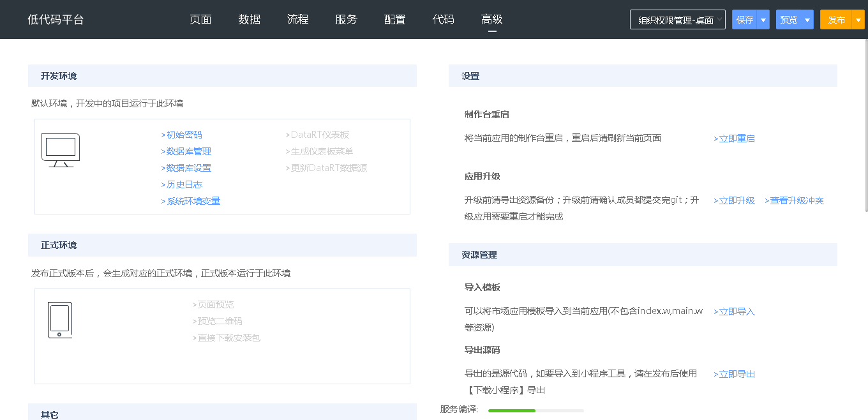Image resolution: width=868 pixels, height=420 pixels.
Task: Click the 生成仪表板菜单 link
Action: [320, 151]
